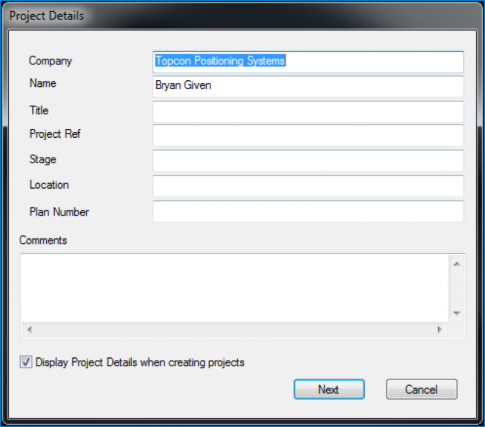Screen dimensions: 485x427
Task: Click the Plan Number field
Action: (x=308, y=211)
